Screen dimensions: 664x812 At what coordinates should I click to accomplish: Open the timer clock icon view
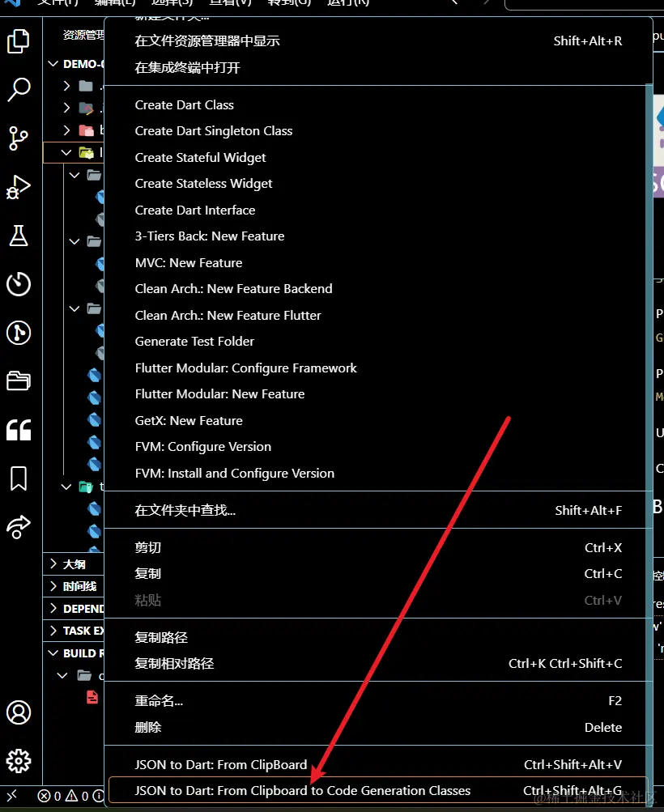(x=19, y=284)
